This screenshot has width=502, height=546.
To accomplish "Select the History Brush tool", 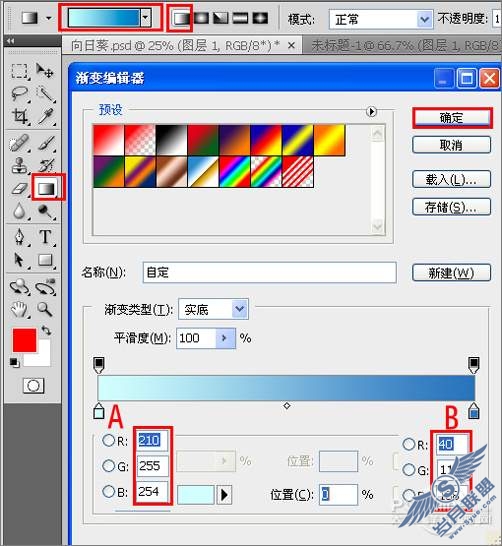I will coord(46,165).
